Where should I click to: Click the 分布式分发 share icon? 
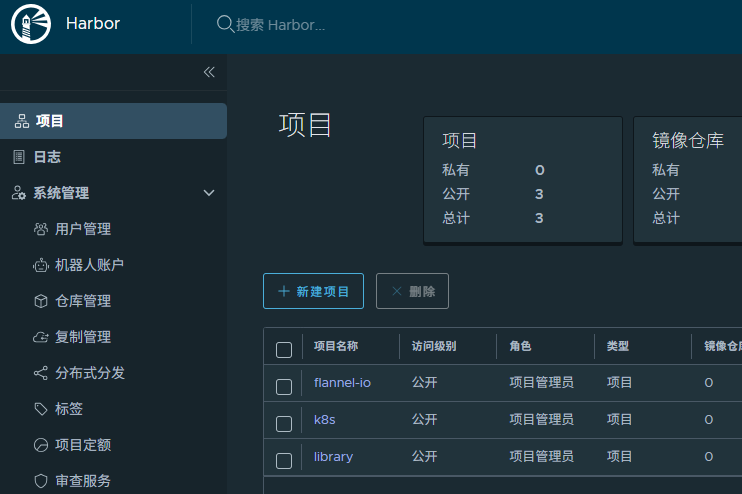[41, 373]
